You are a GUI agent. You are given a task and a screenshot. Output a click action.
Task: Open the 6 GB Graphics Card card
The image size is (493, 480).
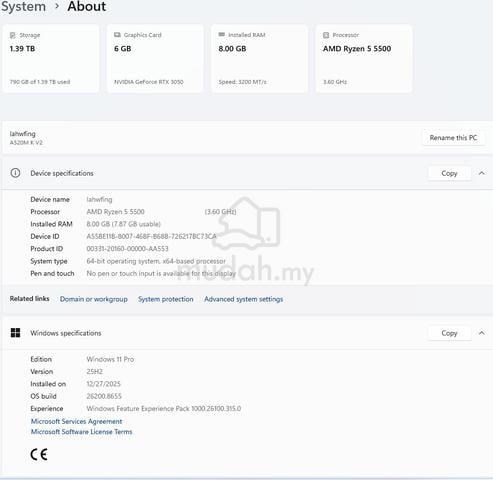point(155,58)
